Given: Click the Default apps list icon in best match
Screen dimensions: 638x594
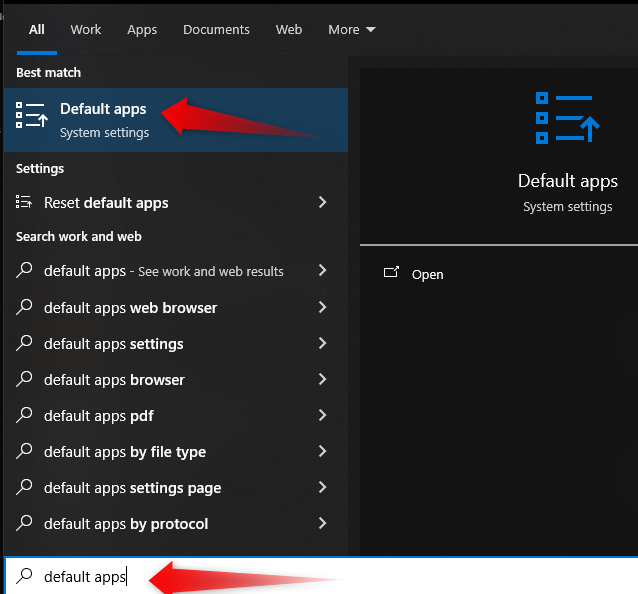Looking at the screenshot, I should pos(32,115).
